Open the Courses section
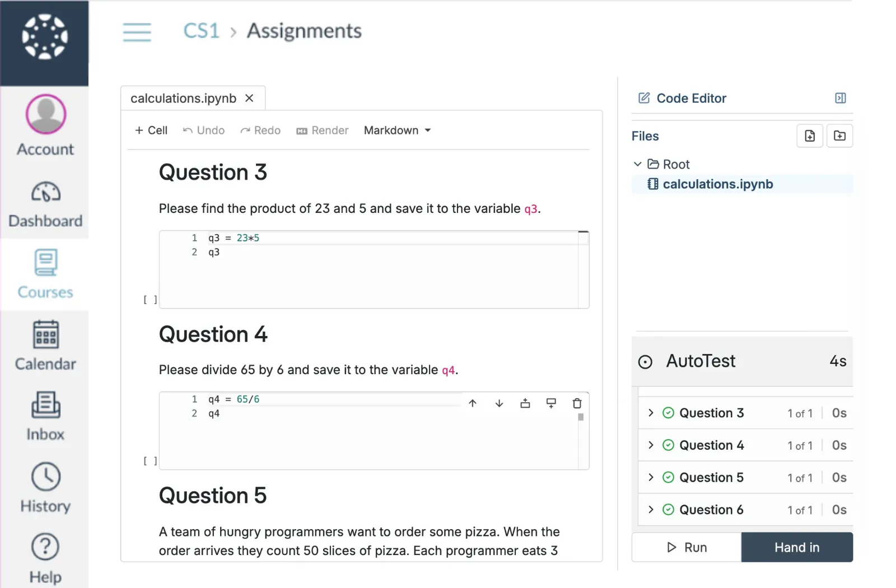 coord(45,274)
